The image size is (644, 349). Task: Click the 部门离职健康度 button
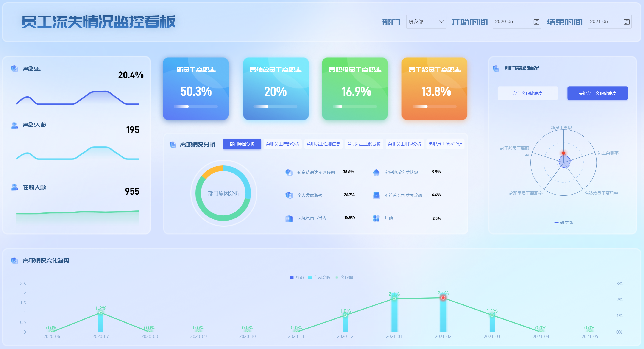click(527, 93)
